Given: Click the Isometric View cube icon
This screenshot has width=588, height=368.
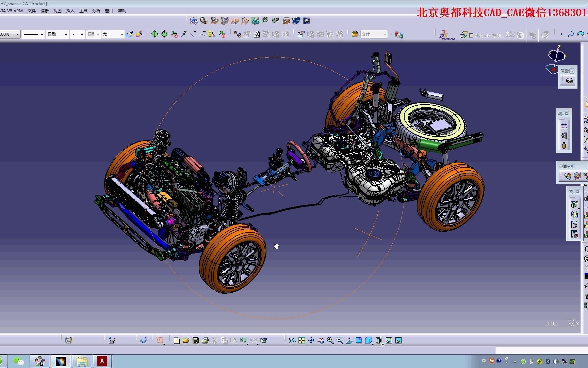Looking at the screenshot, I should 368,340.
